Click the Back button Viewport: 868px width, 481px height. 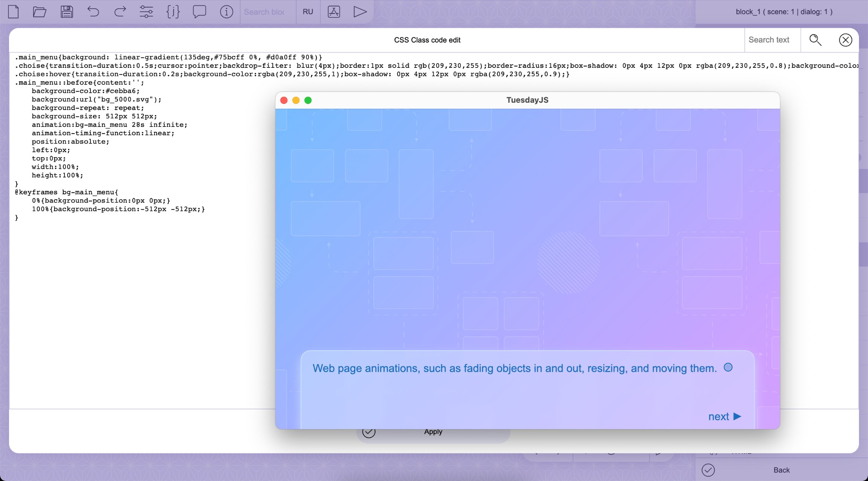[x=781, y=470]
